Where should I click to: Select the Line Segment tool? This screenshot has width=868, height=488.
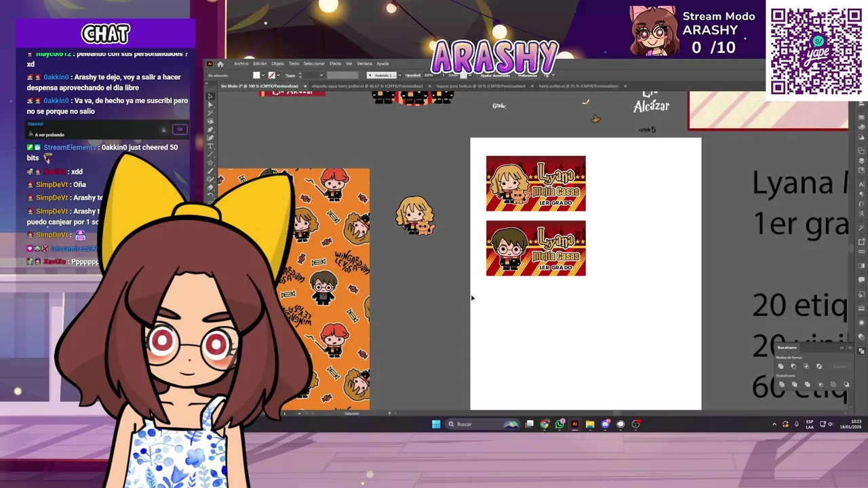click(x=210, y=154)
